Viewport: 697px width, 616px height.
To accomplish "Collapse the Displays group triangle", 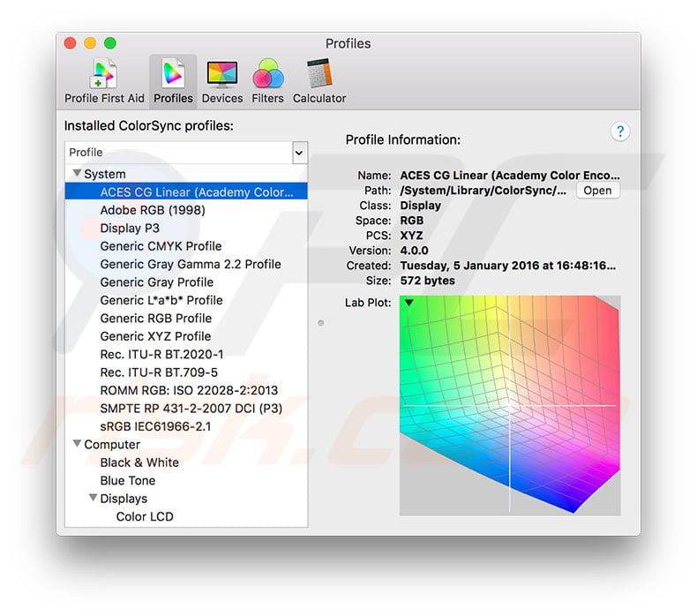I will (93, 498).
